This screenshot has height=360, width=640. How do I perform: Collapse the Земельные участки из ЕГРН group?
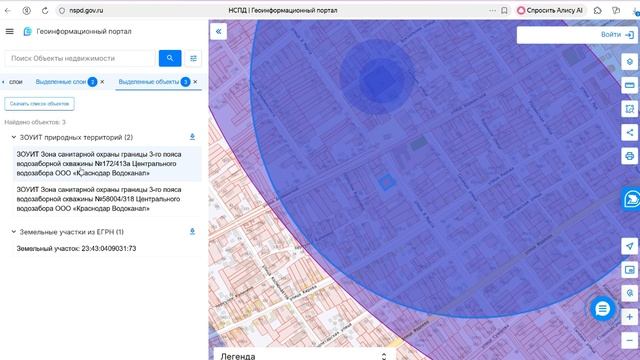point(13,232)
